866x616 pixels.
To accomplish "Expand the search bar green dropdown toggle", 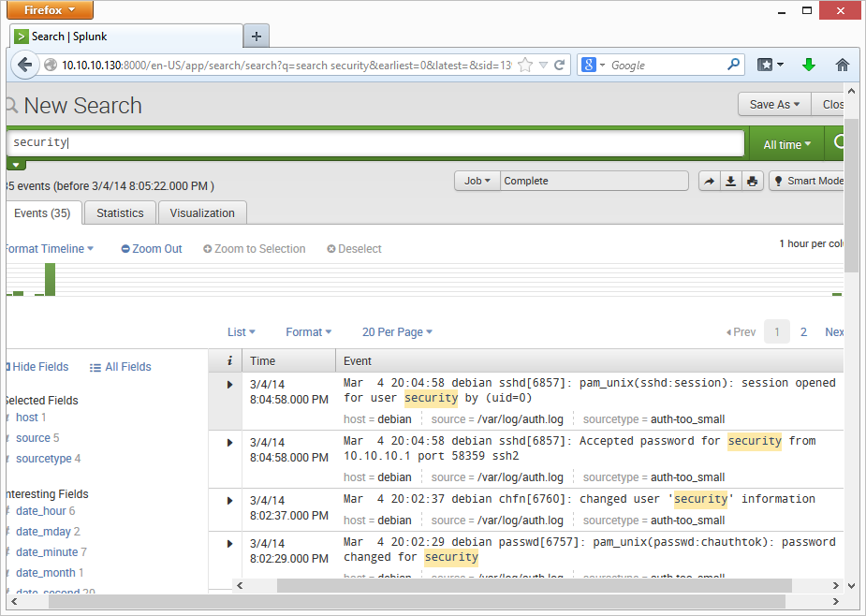I will click(x=16, y=165).
